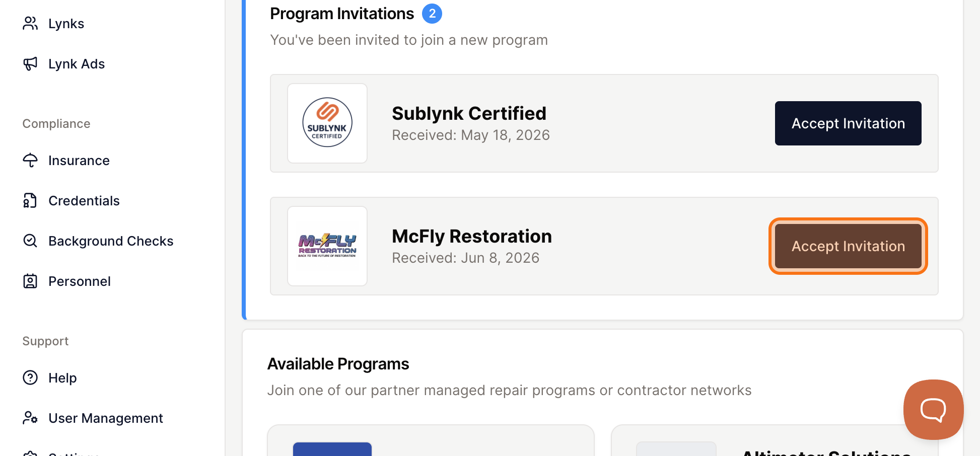The width and height of the screenshot is (980, 456).
Task: Navigate to Lynk Ads menu item
Action: pos(77,64)
